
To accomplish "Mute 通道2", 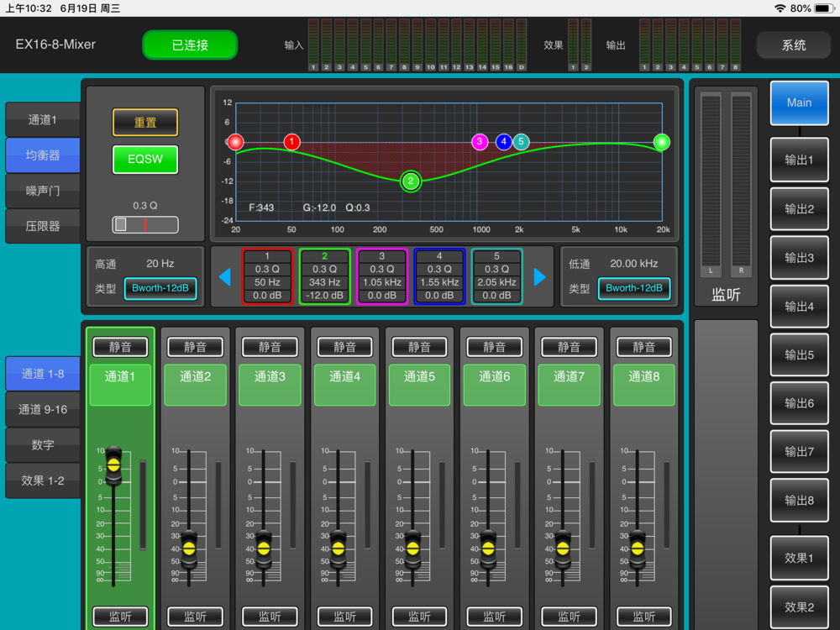I will pos(195,347).
